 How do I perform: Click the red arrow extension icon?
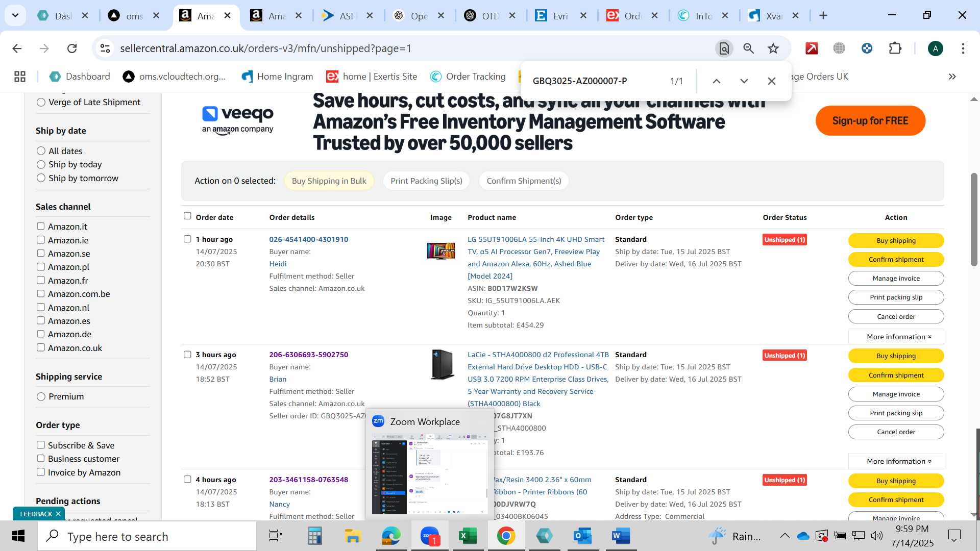coord(812,48)
